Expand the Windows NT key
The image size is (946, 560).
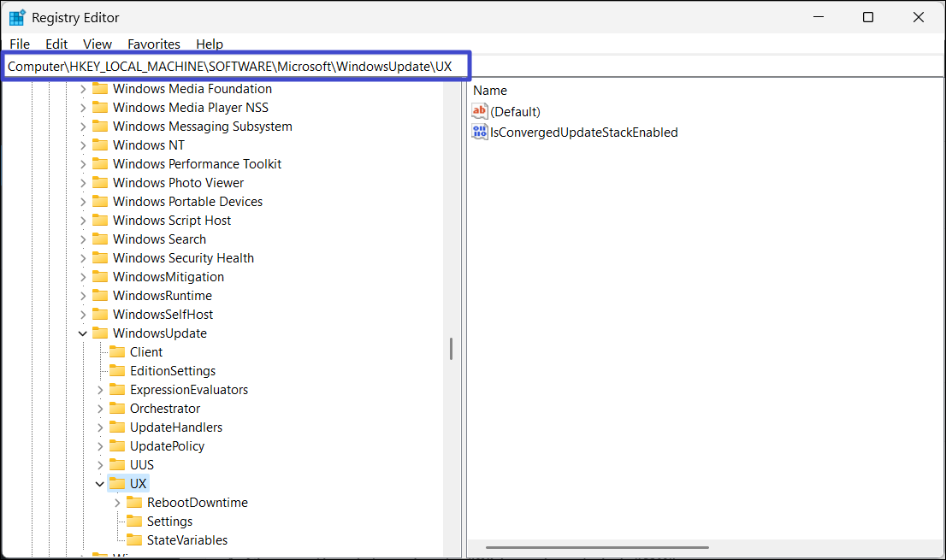click(x=83, y=145)
